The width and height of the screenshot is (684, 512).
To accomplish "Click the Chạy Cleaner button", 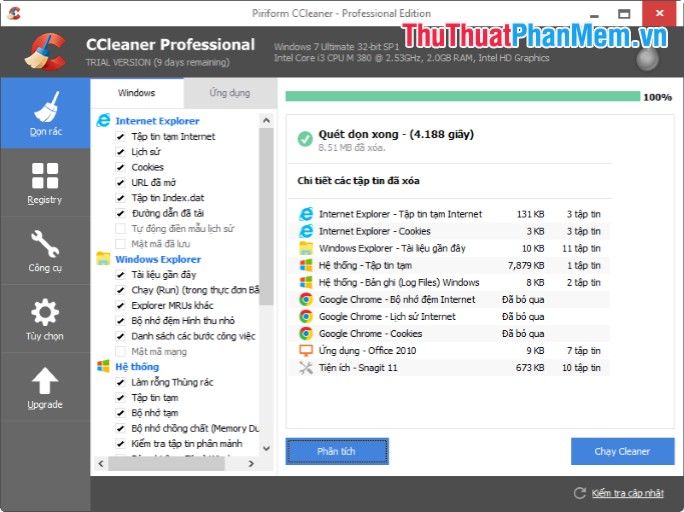I will pos(622,451).
